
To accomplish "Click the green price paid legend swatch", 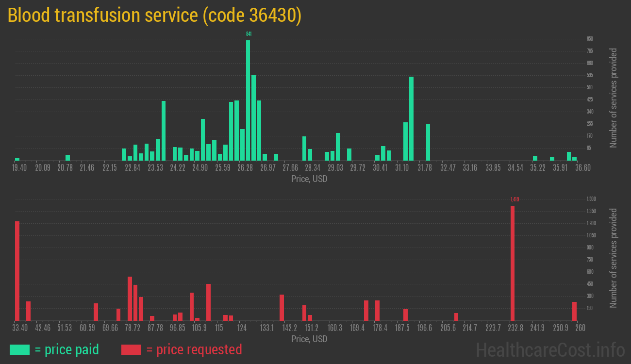I will (19, 349).
